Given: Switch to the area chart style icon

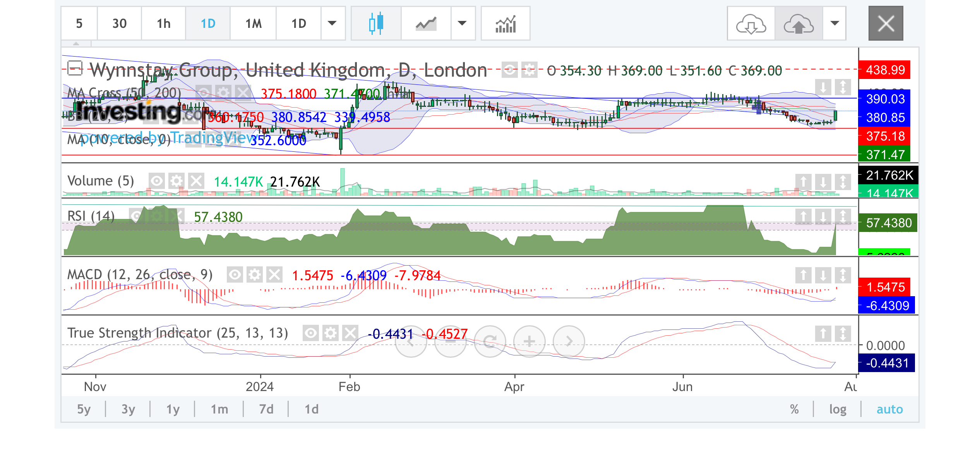Looking at the screenshot, I should [426, 24].
